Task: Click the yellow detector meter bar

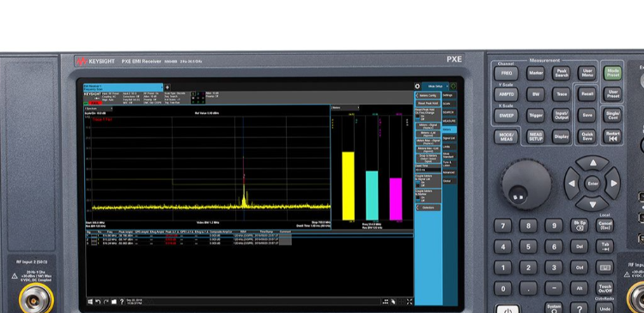Action: click(349, 186)
